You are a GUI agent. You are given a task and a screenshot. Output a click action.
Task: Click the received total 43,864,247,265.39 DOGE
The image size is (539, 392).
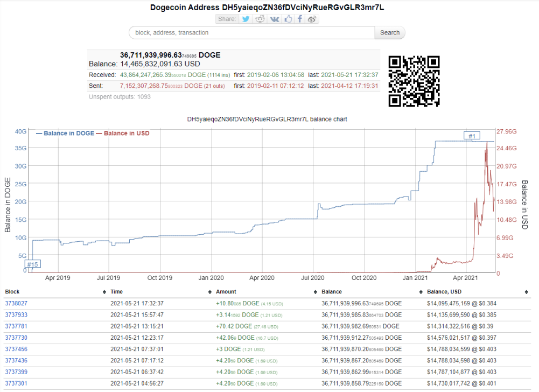point(163,75)
